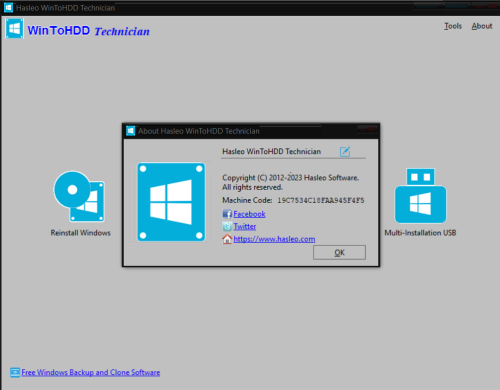The image size is (500, 390).
Task: Open Free Windows Backup and Clone Software link
Action: (x=91, y=372)
